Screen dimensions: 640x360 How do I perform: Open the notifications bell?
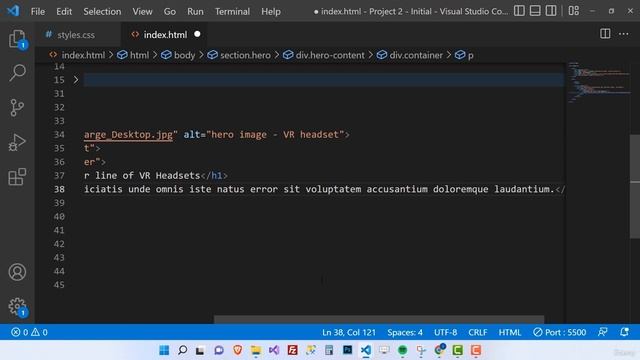[624, 332]
